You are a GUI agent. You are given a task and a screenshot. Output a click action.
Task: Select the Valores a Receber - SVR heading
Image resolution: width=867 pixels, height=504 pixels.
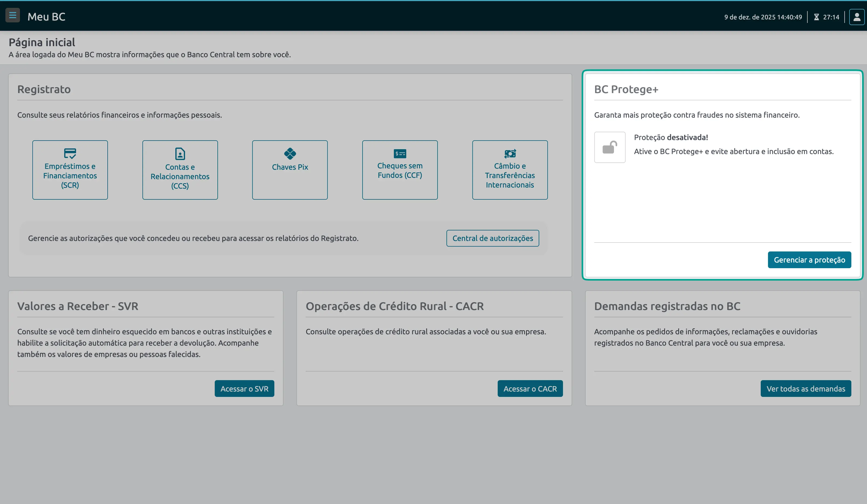pos(77,306)
